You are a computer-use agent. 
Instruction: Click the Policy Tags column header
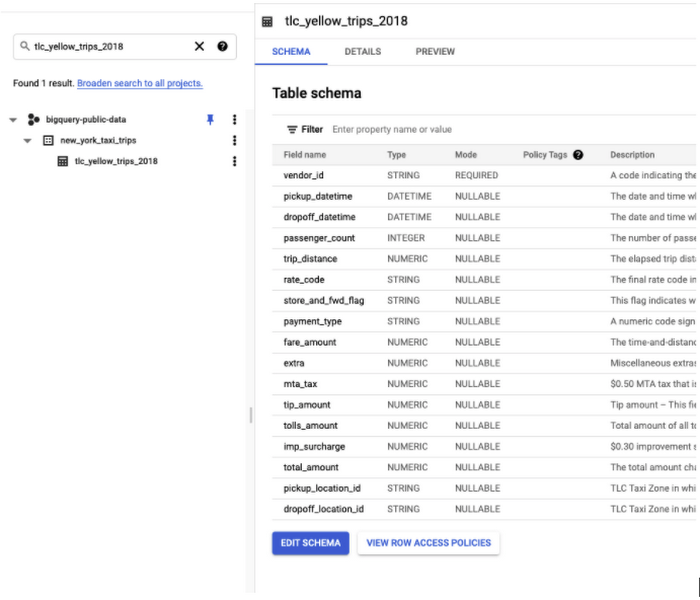pyautogui.click(x=545, y=155)
